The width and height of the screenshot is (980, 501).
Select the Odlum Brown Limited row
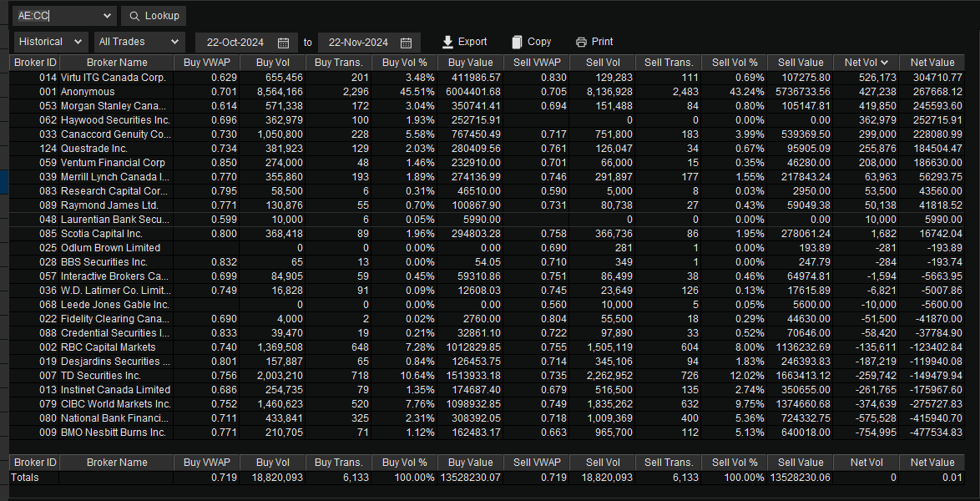(487, 248)
